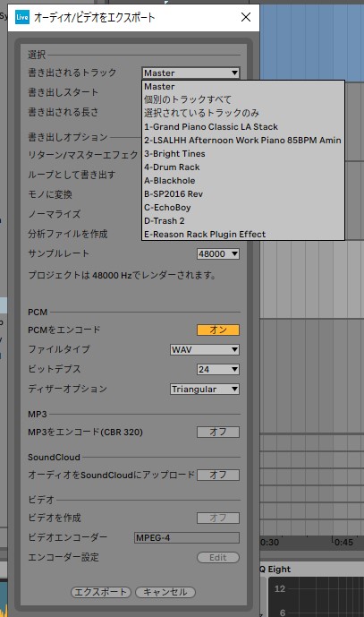Click the Live logo icon in title bar

22,17
